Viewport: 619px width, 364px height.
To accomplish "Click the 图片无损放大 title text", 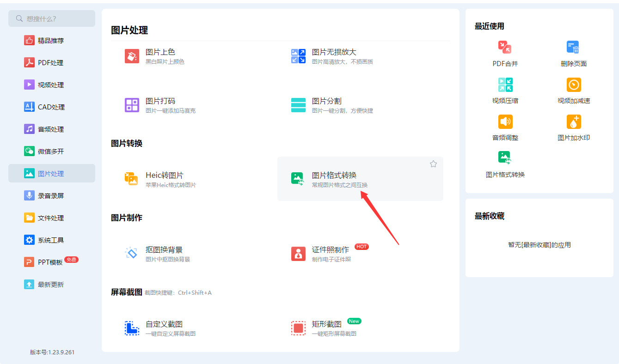I will coord(334,52).
